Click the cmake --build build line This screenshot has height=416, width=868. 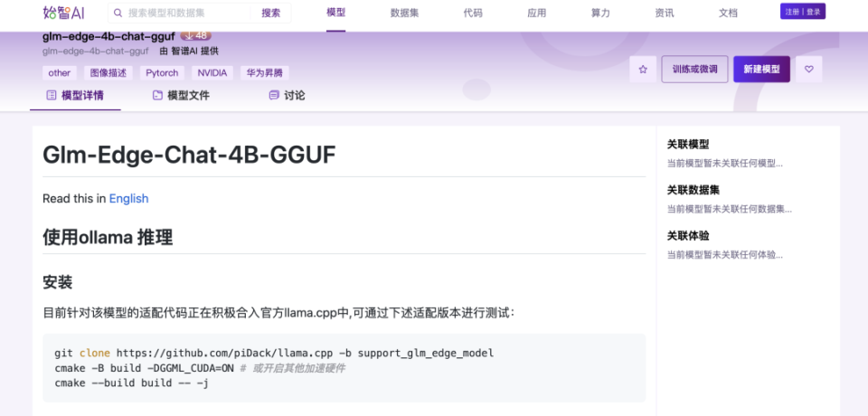tap(132, 383)
